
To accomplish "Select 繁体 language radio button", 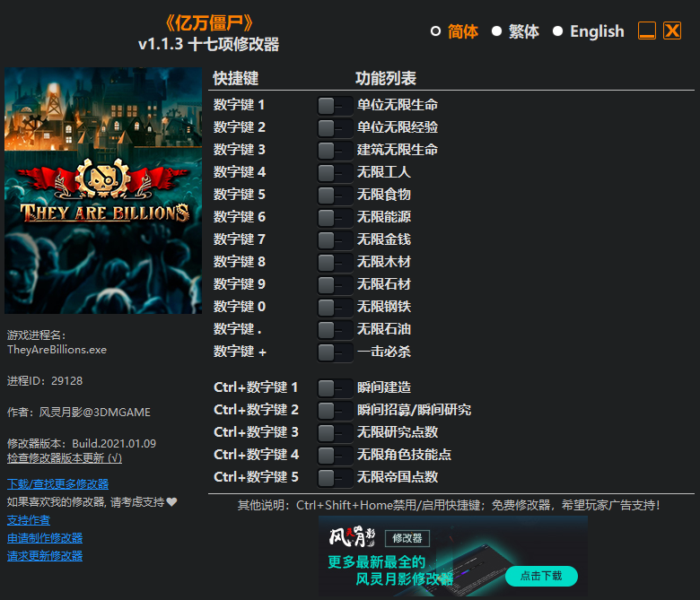I will coord(496,31).
